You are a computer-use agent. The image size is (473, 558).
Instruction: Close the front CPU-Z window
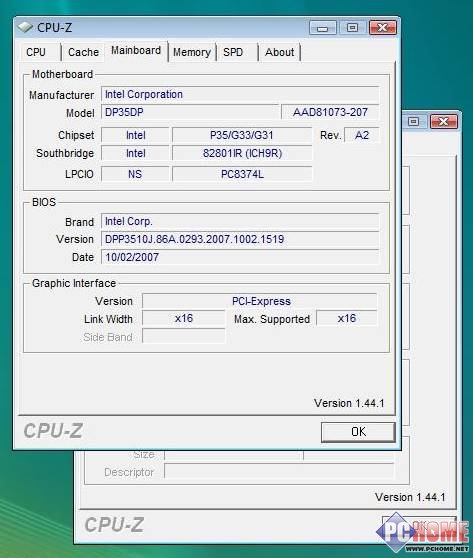pos(383,28)
